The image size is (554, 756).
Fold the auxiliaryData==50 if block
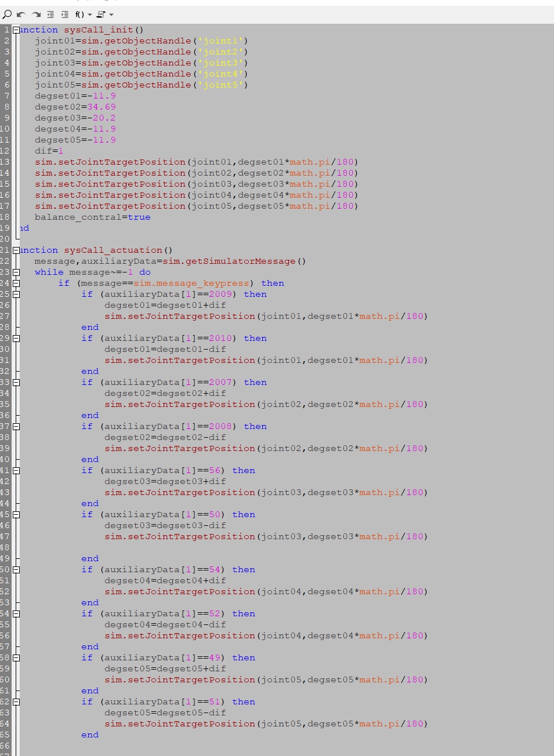pos(16,515)
